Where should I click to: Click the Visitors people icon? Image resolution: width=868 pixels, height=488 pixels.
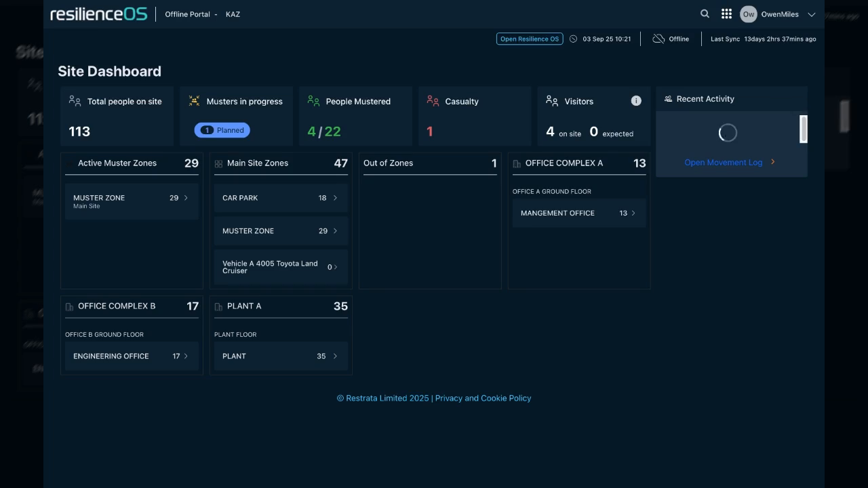coord(552,101)
